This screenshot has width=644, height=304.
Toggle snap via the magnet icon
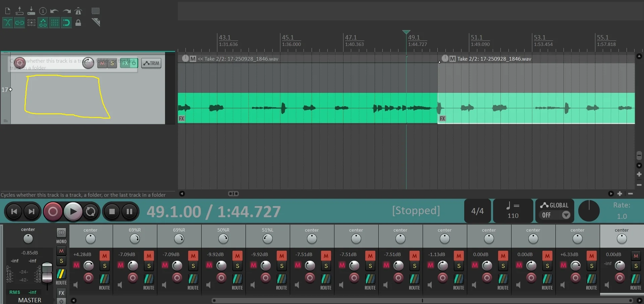pos(66,23)
